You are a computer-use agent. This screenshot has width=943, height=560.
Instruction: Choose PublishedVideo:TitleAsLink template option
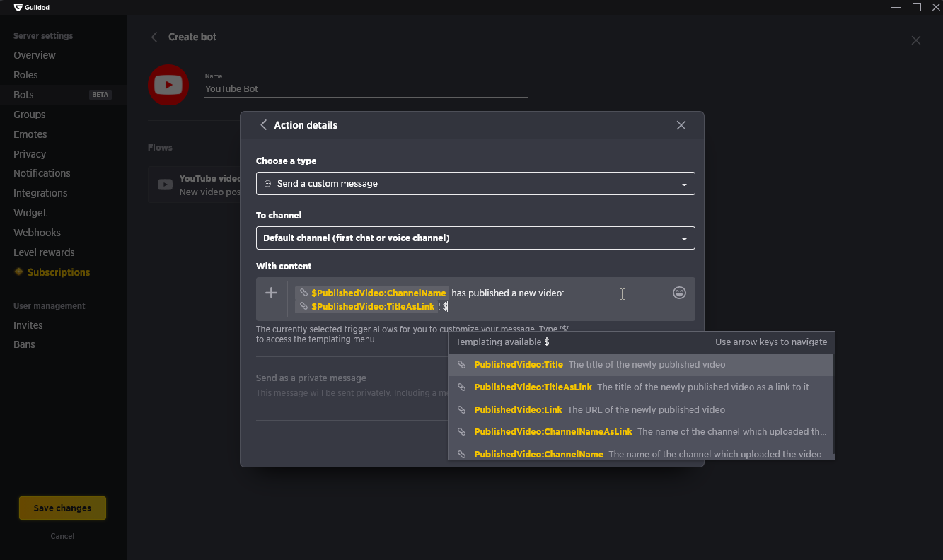click(641, 387)
